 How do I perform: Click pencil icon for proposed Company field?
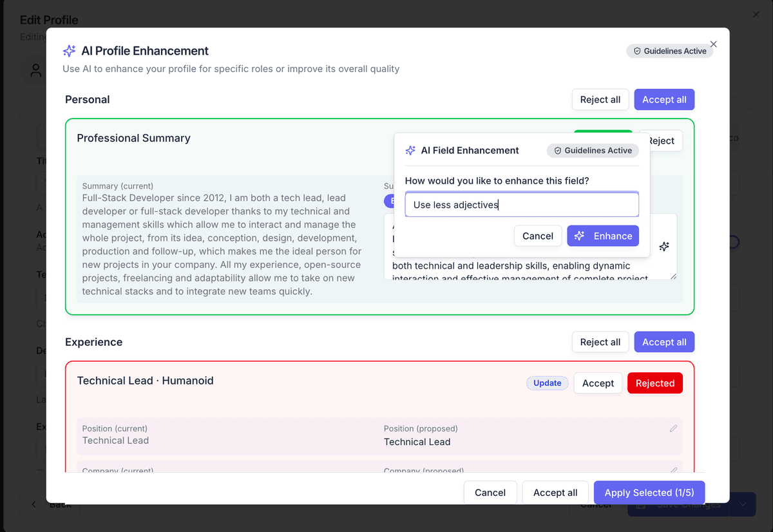(673, 470)
